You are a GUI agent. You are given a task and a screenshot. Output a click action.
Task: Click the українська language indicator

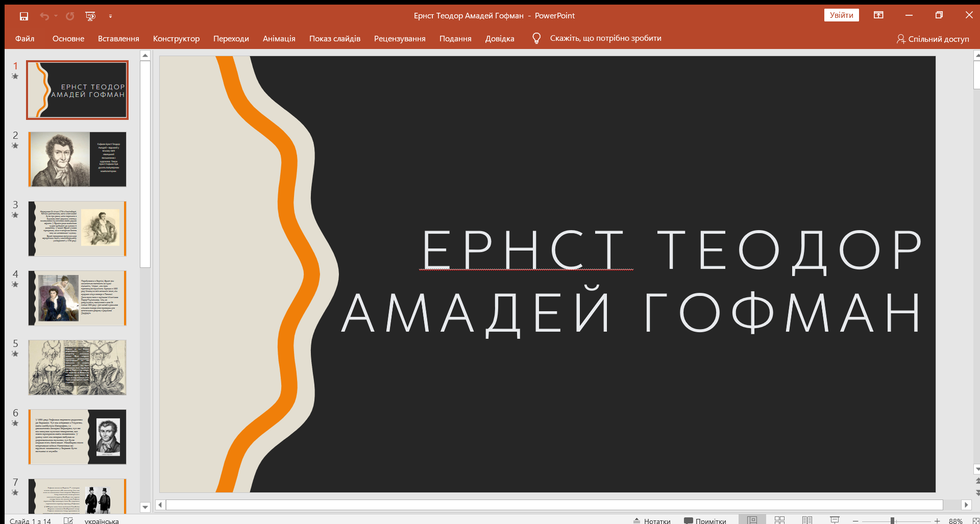[x=102, y=521]
